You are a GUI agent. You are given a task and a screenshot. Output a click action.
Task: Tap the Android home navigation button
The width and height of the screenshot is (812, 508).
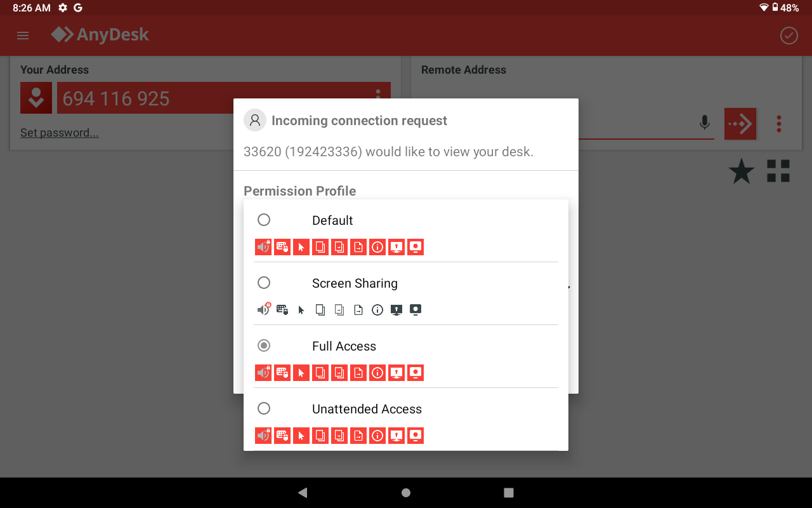click(406, 493)
